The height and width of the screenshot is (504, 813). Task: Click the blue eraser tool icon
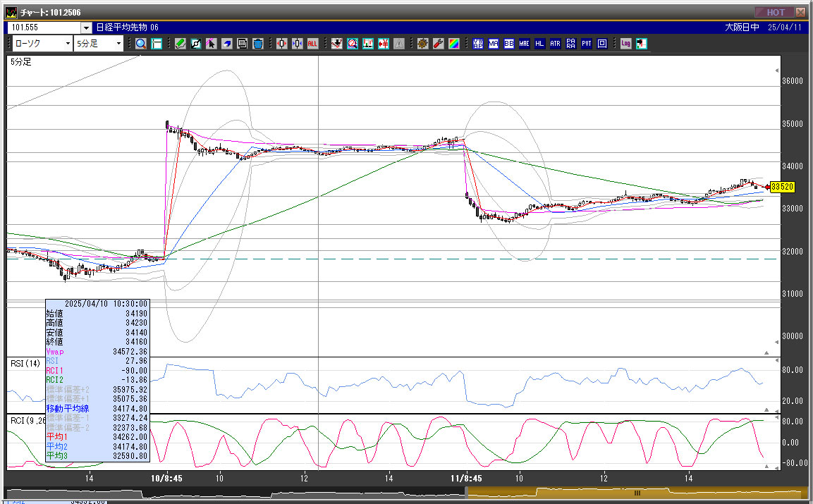click(226, 44)
